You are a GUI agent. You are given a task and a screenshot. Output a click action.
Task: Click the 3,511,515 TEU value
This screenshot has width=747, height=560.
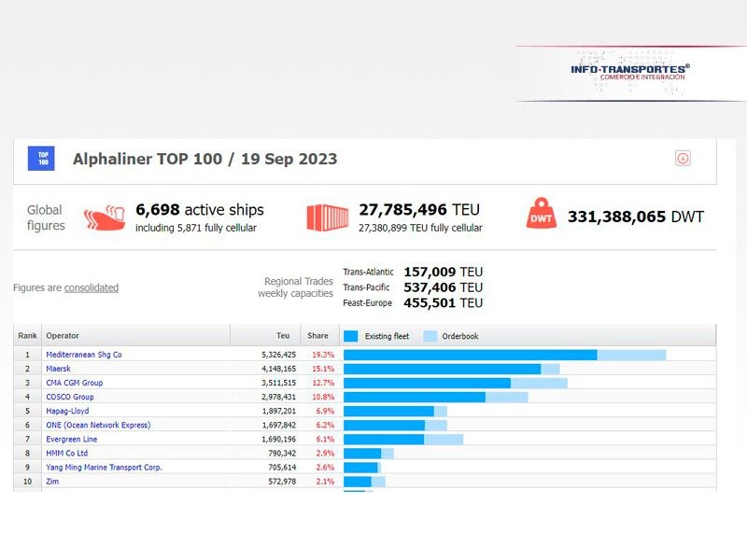coord(278,383)
